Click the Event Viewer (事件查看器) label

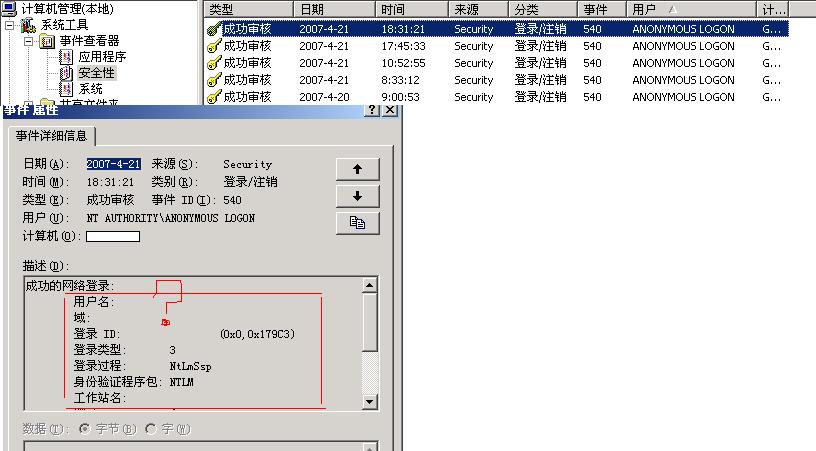(90, 41)
